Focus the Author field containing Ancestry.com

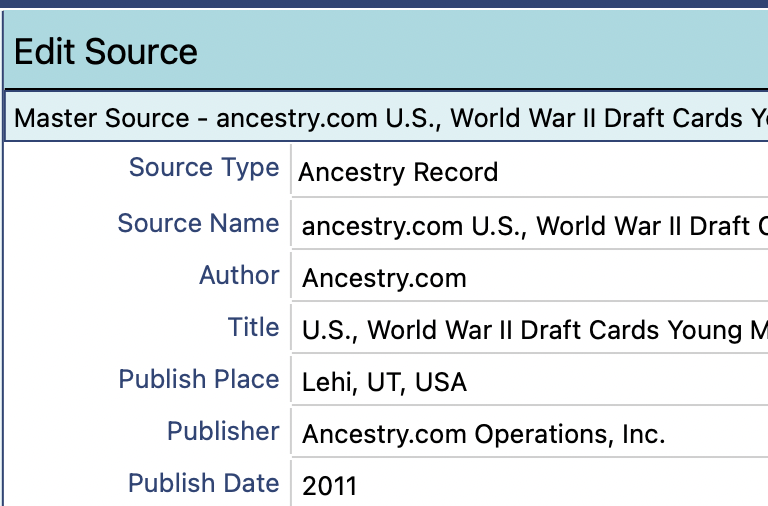coord(530,278)
